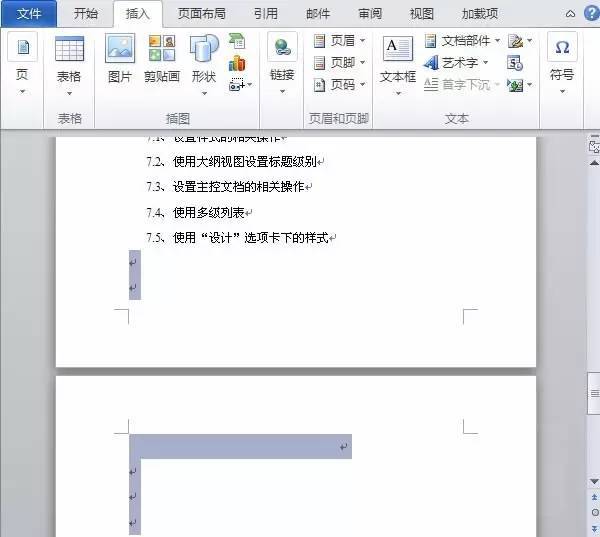This screenshot has height=537, width=600.
Task: Expand the 文本框 text box dropdown arrow
Action: pyautogui.click(x=398, y=93)
